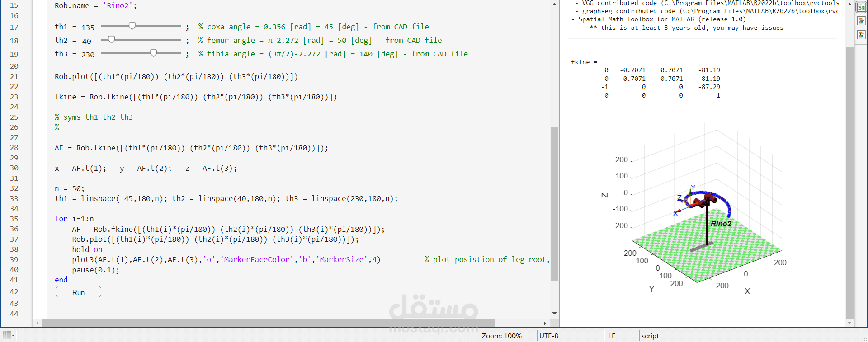
Task: Click the editor scroll-down arrow
Action: pyautogui.click(x=554, y=313)
